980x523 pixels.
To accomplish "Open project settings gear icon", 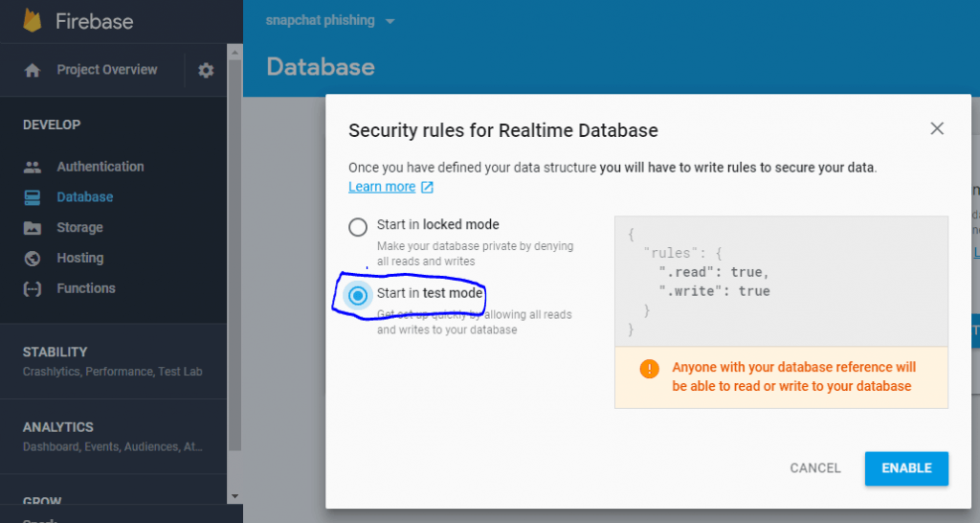I will [206, 70].
